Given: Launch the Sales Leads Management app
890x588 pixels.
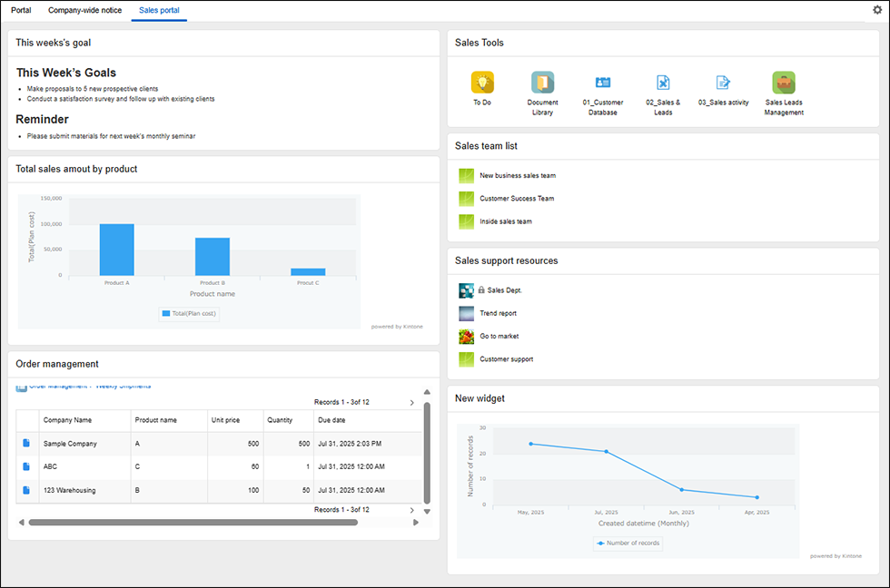Looking at the screenshot, I should pos(783,82).
